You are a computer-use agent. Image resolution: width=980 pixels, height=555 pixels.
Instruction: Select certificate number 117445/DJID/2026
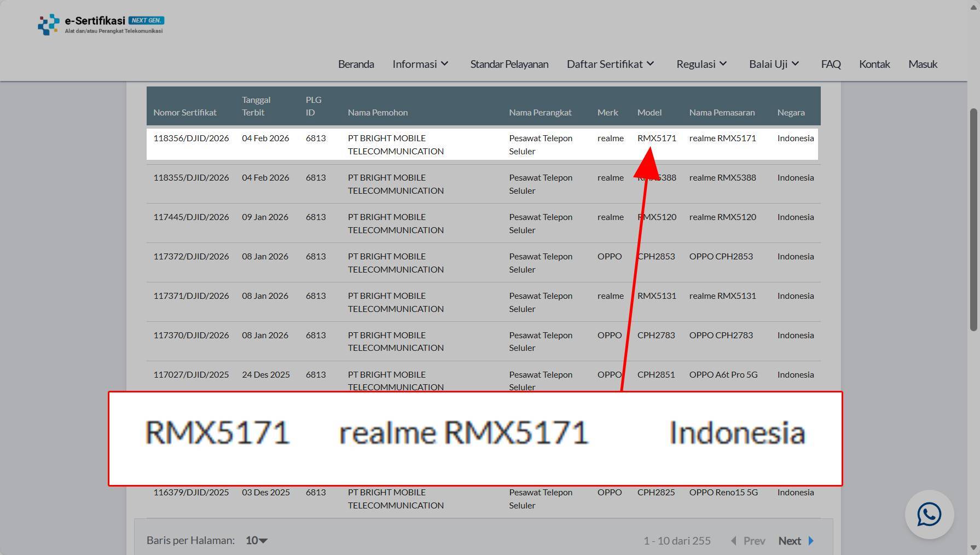coord(191,217)
